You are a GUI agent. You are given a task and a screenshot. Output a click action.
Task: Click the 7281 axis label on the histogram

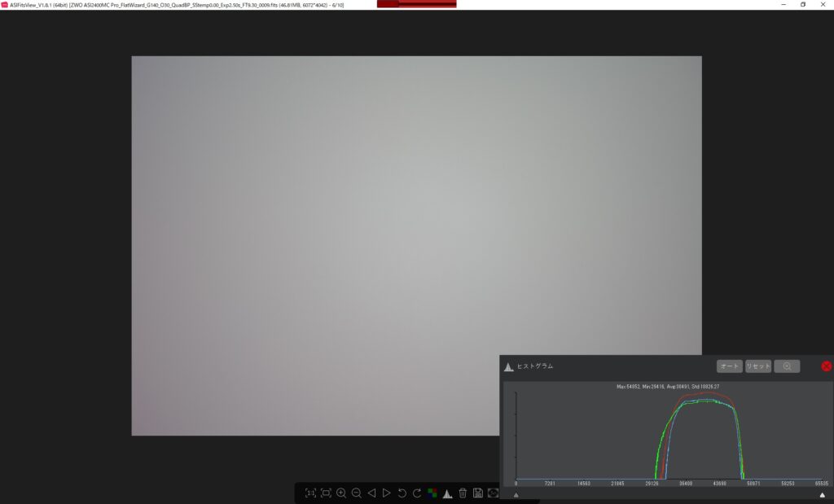click(x=550, y=484)
